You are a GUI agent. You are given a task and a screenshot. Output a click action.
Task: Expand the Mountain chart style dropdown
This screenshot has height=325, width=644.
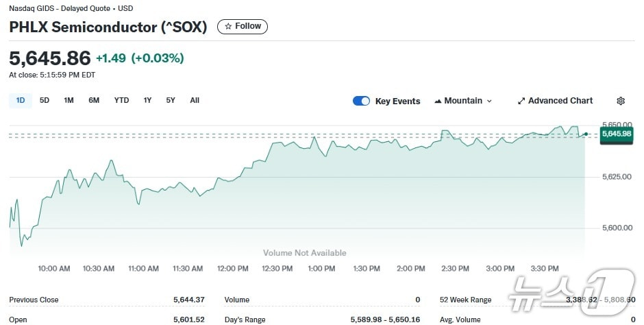pos(489,101)
